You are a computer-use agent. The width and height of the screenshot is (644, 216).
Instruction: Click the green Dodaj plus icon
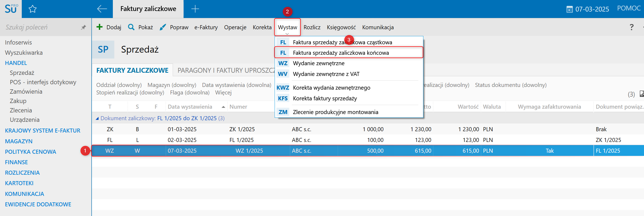click(100, 27)
